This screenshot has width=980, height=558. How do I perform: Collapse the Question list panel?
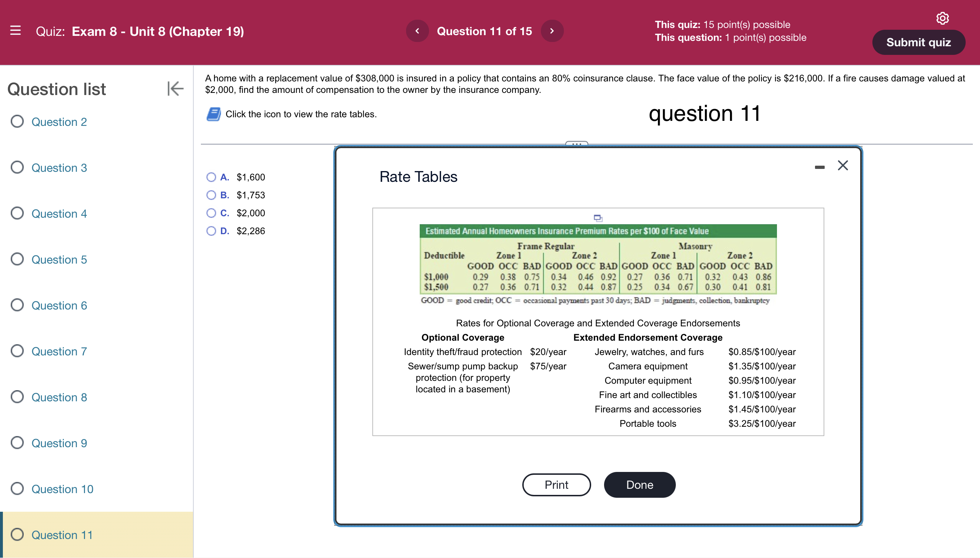tap(175, 89)
